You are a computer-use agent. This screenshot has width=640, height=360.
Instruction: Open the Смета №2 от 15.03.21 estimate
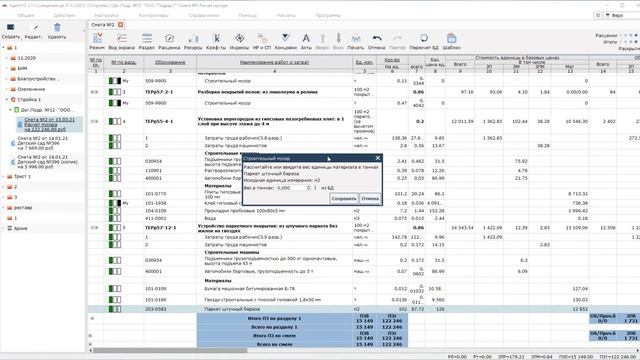click(x=49, y=124)
